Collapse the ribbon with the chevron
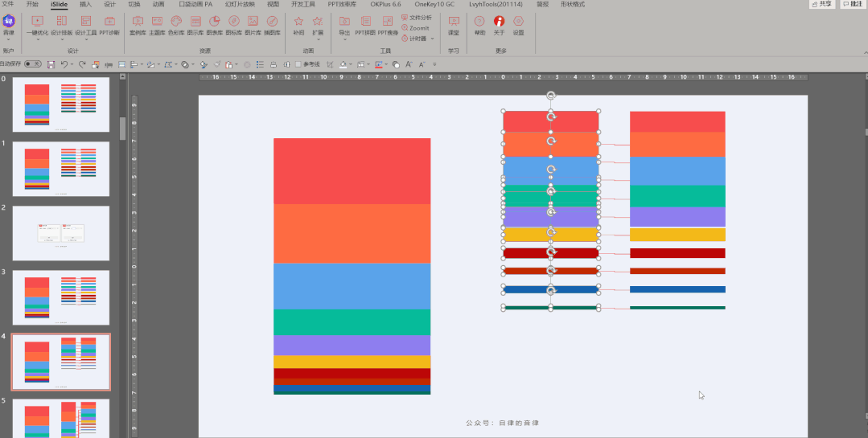 866,52
